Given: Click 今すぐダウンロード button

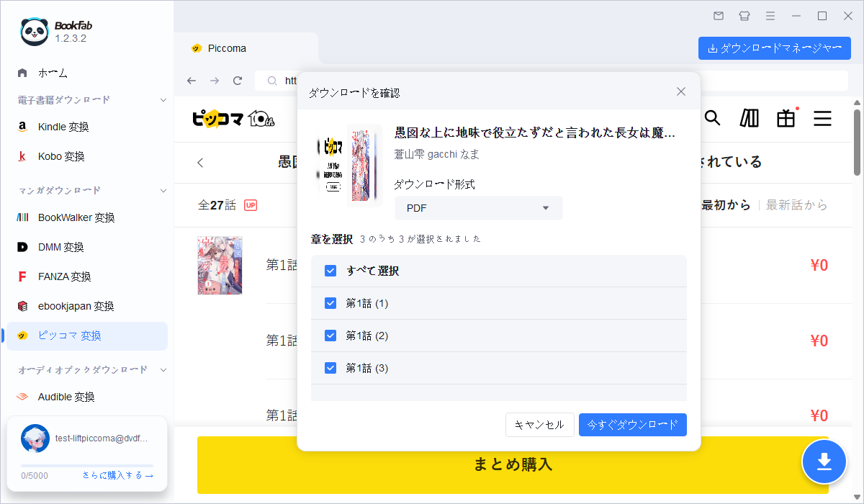Looking at the screenshot, I should pyautogui.click(x=632, y=425).
